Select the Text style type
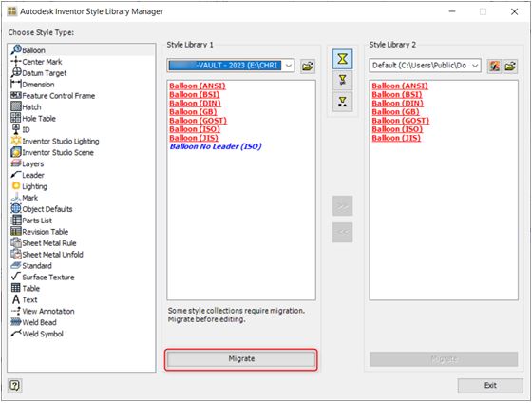The height and width of the screenshot is (403, 532). 25,299
